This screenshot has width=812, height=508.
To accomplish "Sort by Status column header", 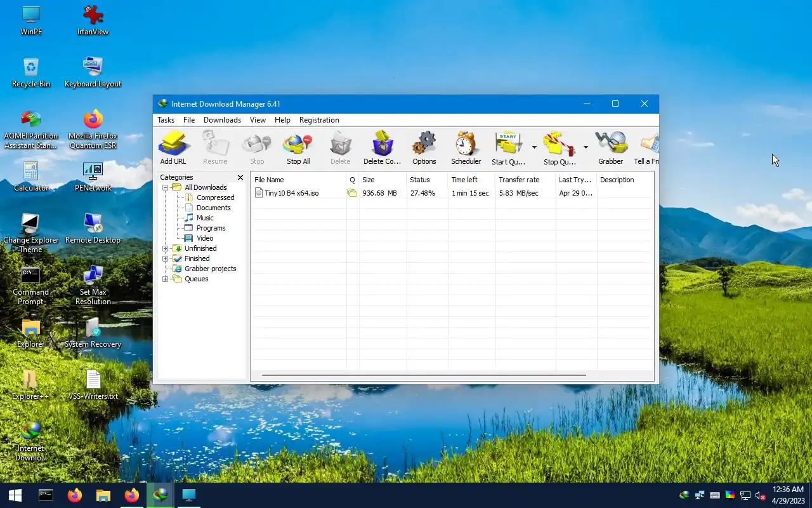I will (x=427, y=180).
